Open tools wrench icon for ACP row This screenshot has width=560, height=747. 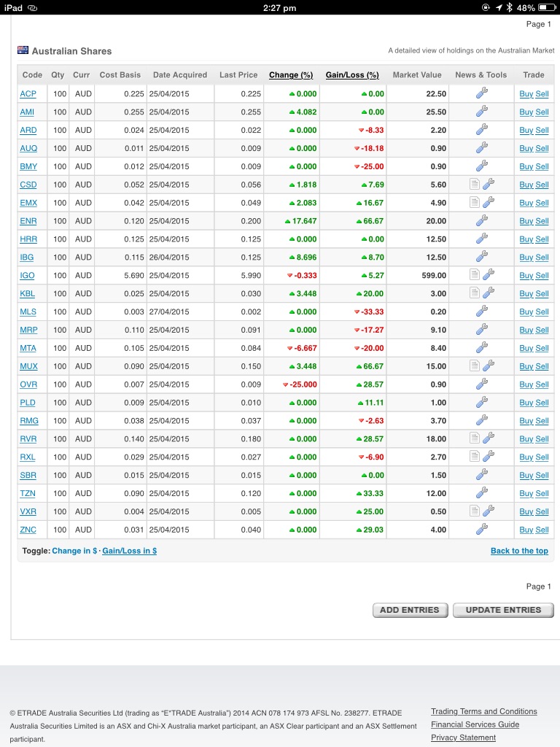[482, 93]
